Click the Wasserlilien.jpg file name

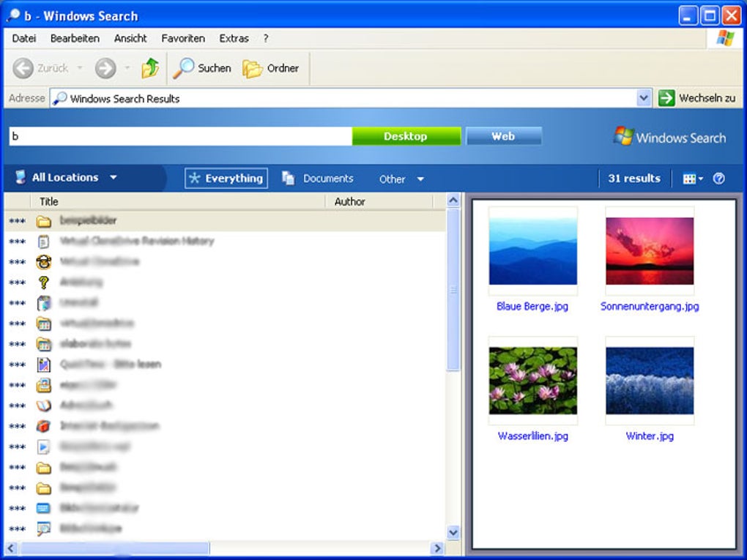[532, 436]
